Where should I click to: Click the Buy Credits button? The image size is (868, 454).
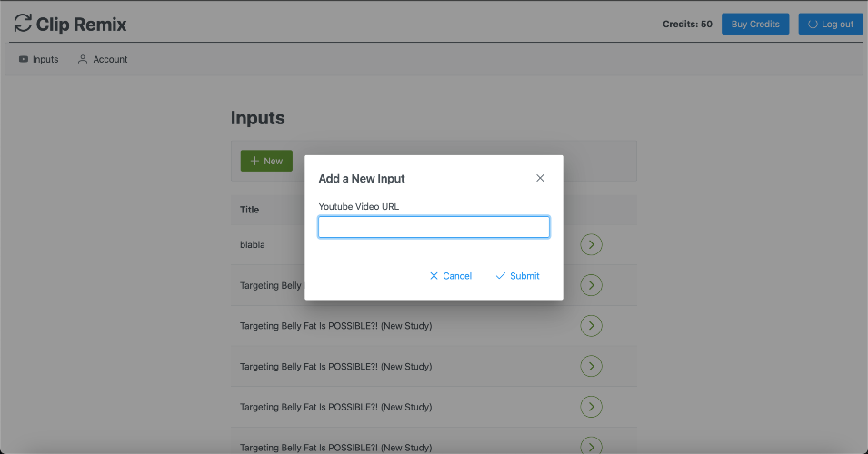755,25
